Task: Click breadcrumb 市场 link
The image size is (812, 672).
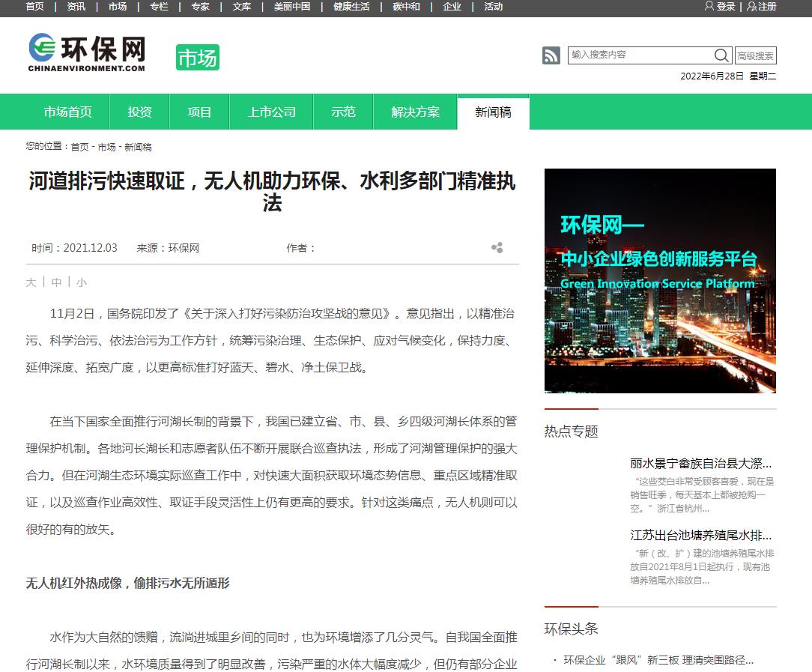Action: coord(106,147)
